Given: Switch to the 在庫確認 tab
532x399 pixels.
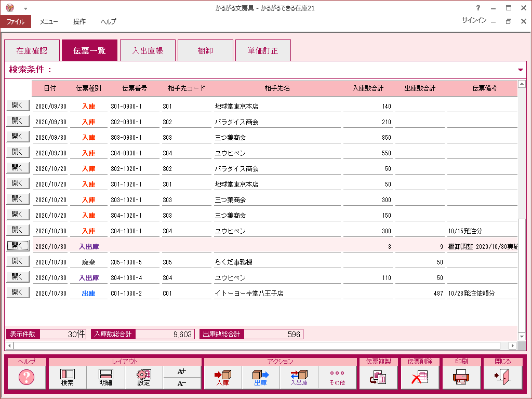Looking at the screenshot, I should (32, 50).
